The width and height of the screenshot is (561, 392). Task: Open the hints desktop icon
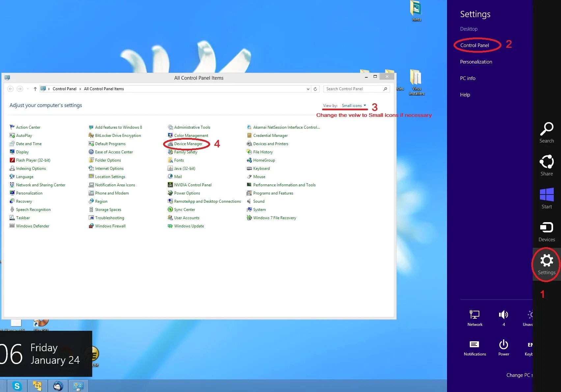[416, 11]
